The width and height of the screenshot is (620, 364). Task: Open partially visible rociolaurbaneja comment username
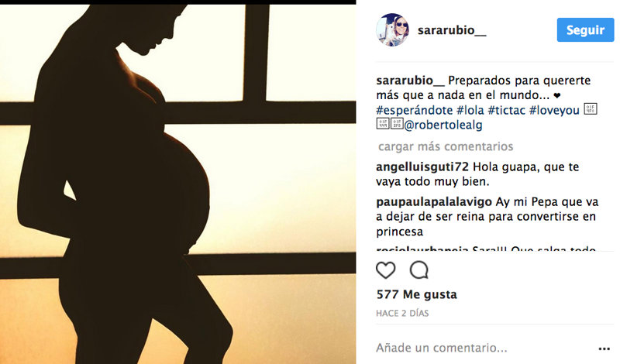coord(422,249)
